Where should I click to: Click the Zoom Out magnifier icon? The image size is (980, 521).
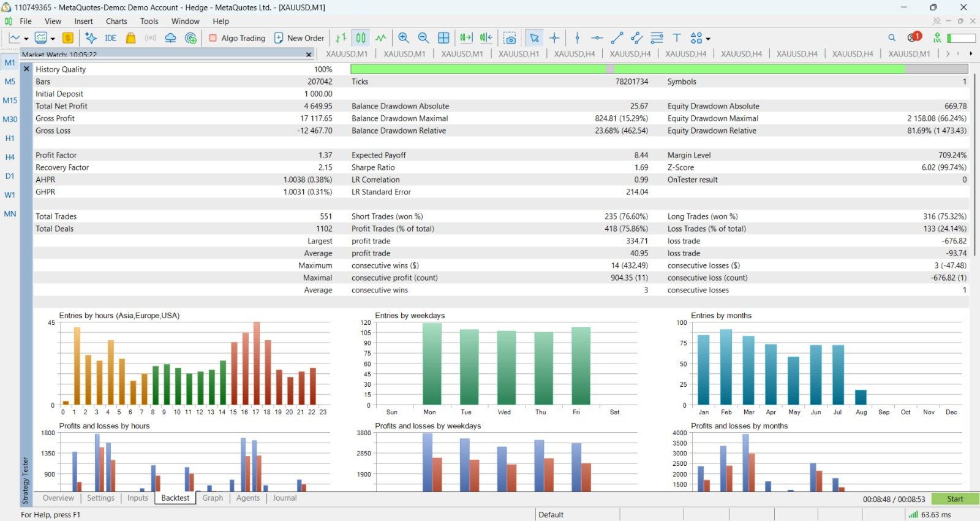coord(423,38)
